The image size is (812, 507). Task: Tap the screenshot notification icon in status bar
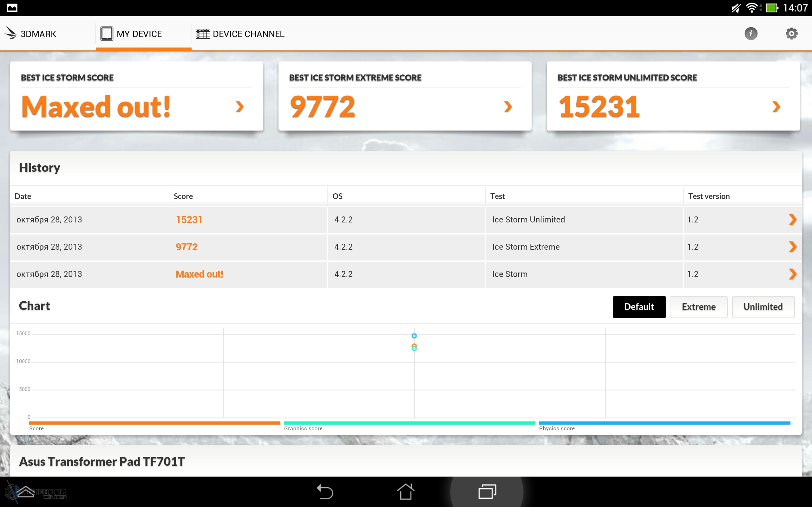tap(12, 8)
